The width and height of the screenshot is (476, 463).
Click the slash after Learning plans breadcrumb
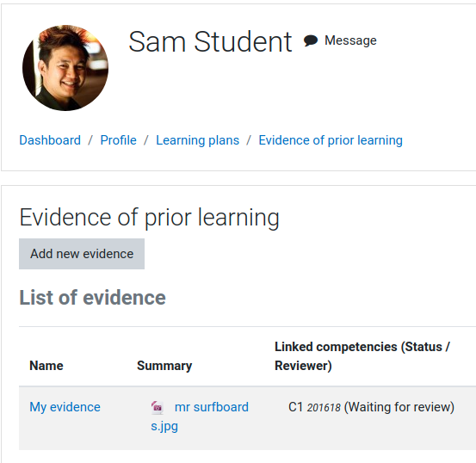249,140
